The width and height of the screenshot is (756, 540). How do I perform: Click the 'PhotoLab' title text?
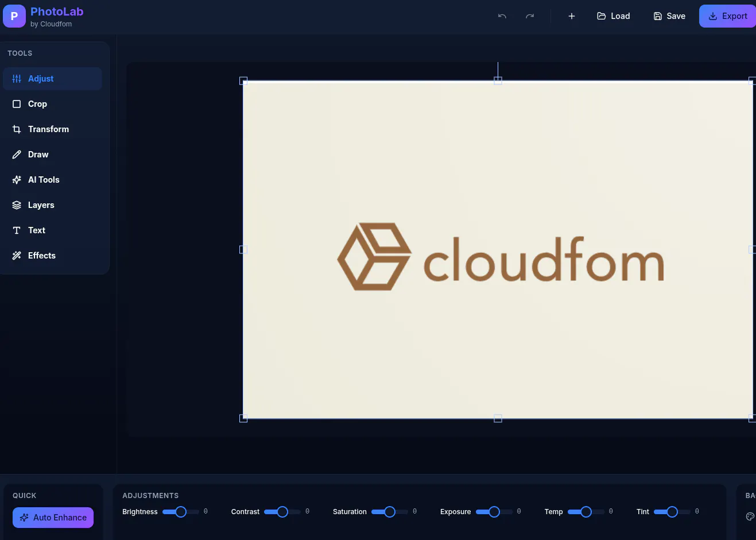57,11
